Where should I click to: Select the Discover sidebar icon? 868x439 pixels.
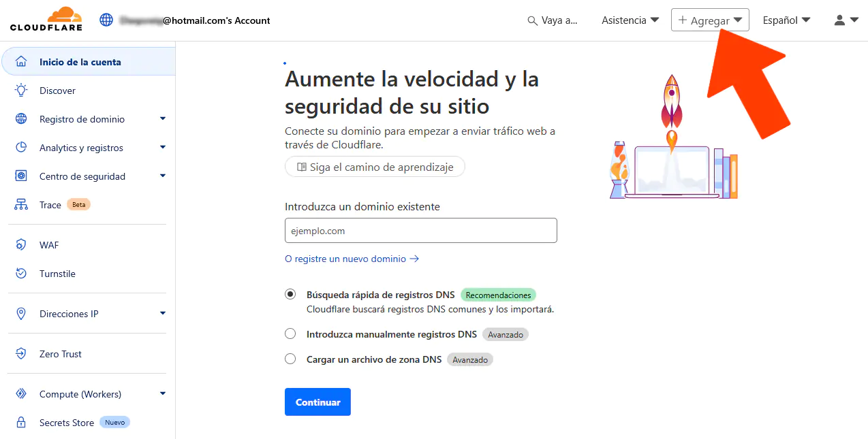[x=21, y=90]
